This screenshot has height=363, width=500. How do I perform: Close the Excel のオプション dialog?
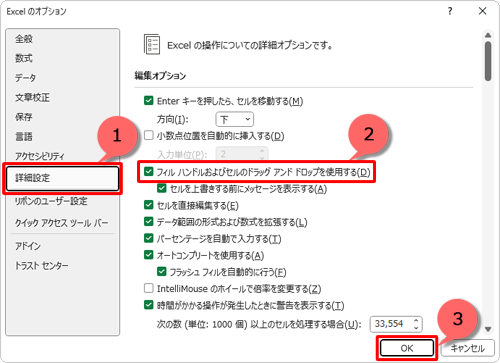(x=482, y=11)
